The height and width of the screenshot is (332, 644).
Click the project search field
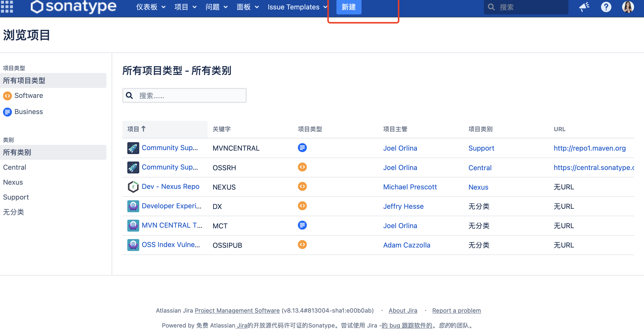(x=190, y=95)
